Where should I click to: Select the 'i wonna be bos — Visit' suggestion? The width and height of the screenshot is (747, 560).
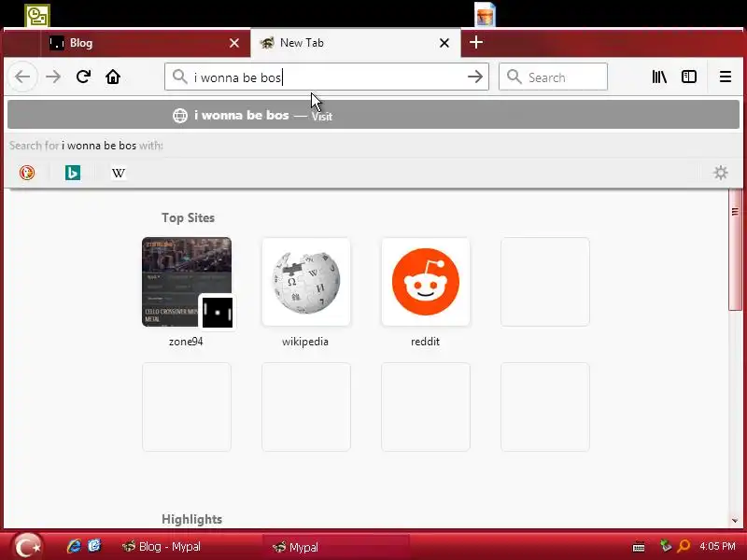[x=373, y=115]
